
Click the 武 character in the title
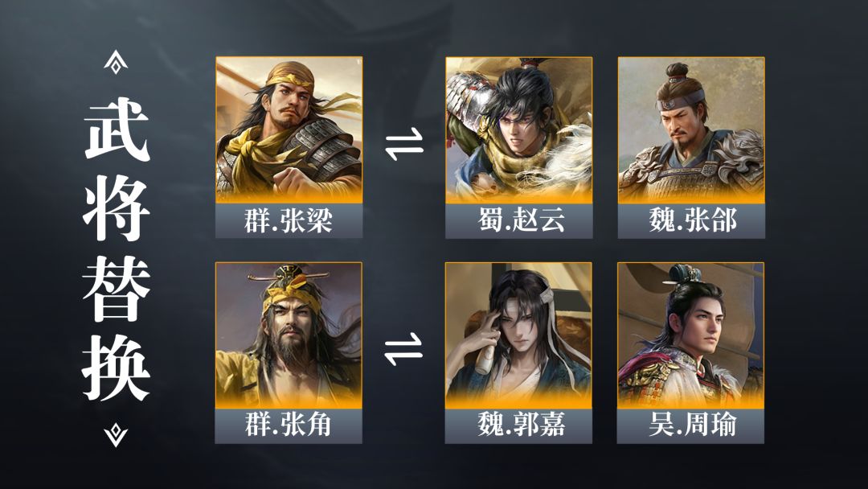pyautogui.click(x=117, y=129)
